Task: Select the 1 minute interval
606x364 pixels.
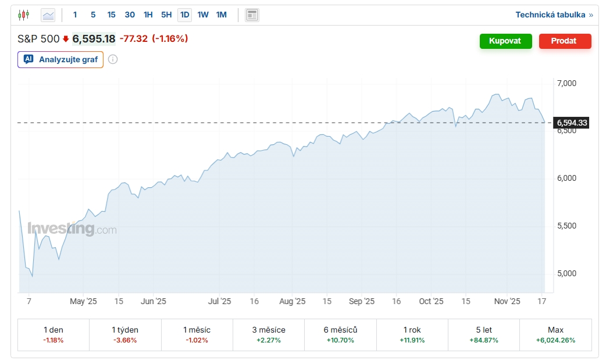Action: 75,15
